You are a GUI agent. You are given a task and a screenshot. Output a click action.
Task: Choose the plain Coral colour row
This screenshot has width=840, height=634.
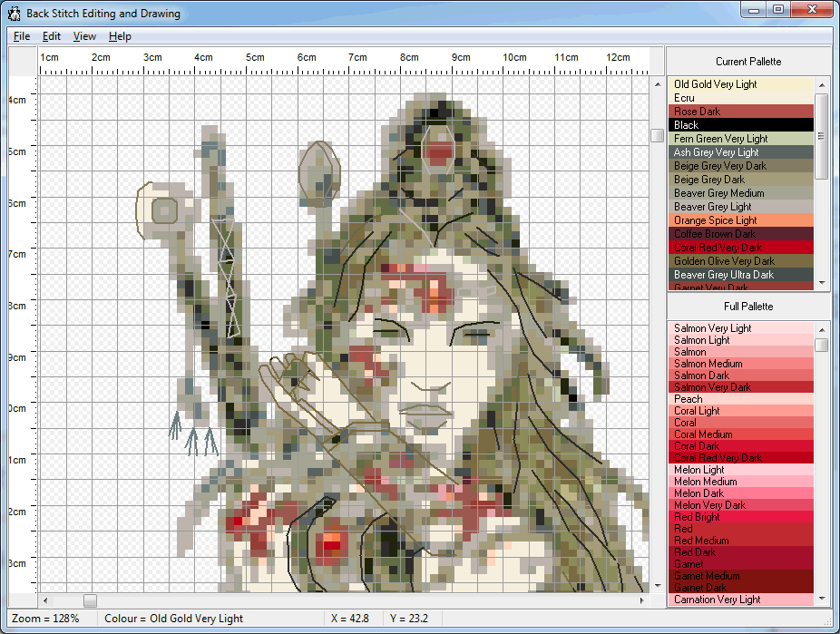pos(741,423)
